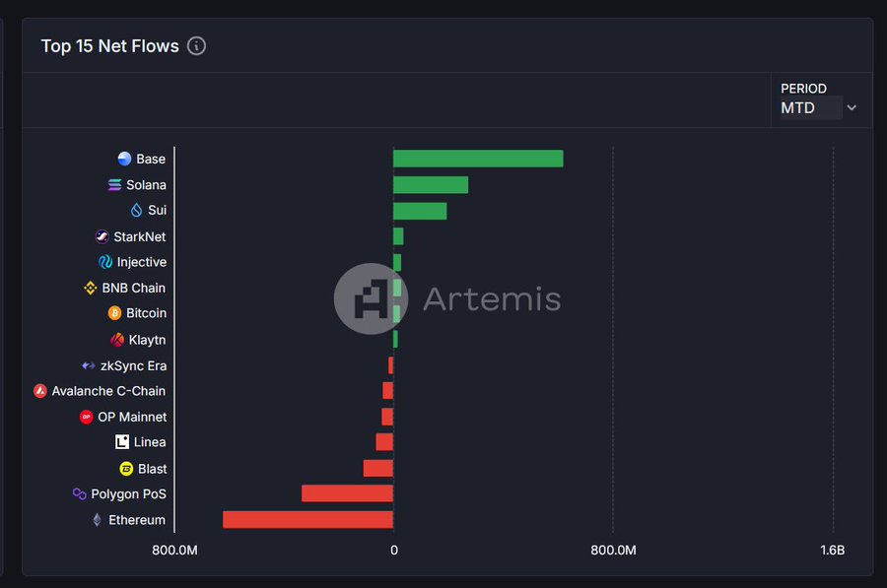This screenshot has width=887, height=588.
Task: Click the OP Mainnet label text
Action: tap(132, 417)
